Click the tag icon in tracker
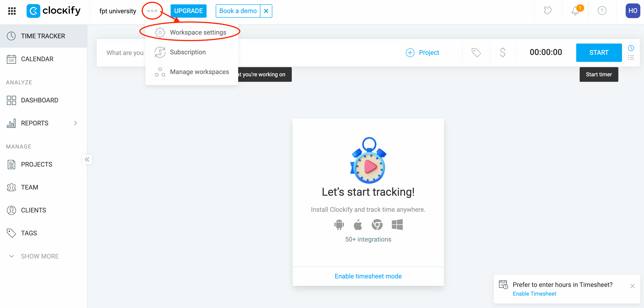This screenshot has height=308, width=644. (x=476, y=52)
